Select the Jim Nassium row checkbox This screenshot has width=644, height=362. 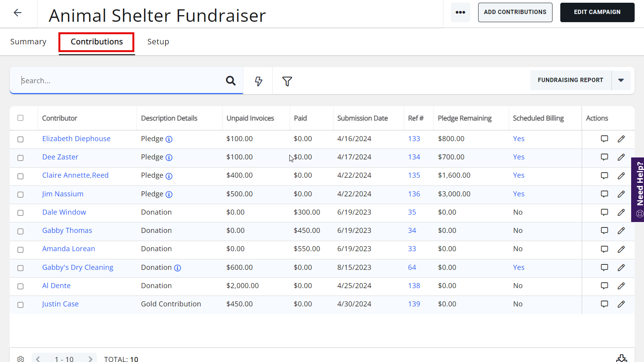pyautogui.click(x=21, y=194)
